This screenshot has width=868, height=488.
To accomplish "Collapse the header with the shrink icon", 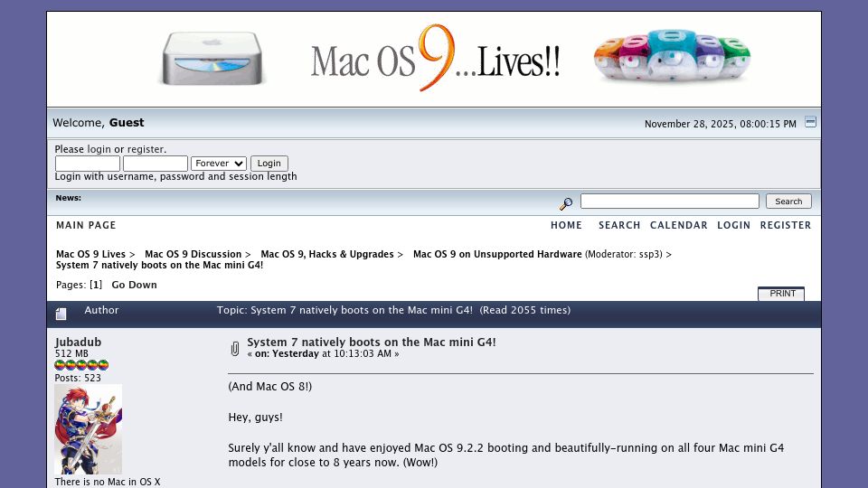I will [x=810, y=122].
